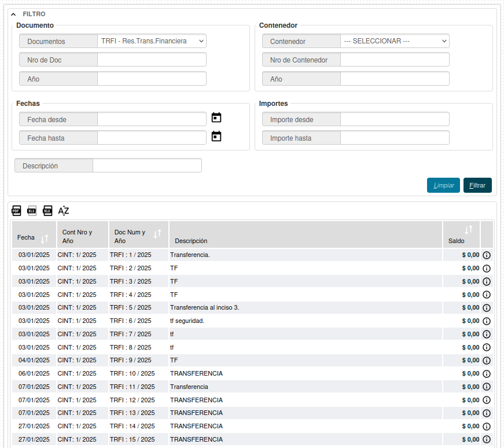The width and height of the screenshot is (504, 448).
Task: Focus the Nro de Doc input field
Action: [152, 60]
